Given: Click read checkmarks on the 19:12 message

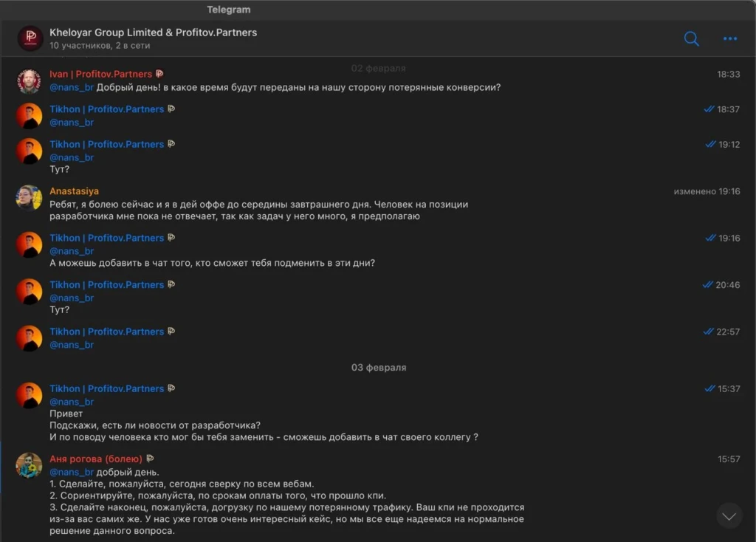Looking at the screenshot, I should click(709, 144).
